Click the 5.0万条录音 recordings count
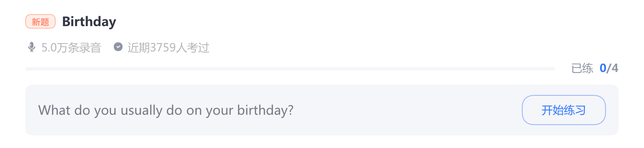The image size is (644, 148). tap(71, 48)
